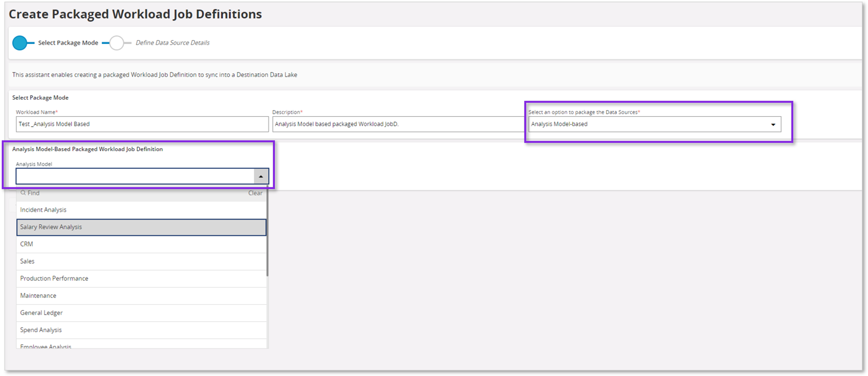Click the Select Package Mode step circle
The height and width of the screenshot is (376, 868).
tap(19, 43)
